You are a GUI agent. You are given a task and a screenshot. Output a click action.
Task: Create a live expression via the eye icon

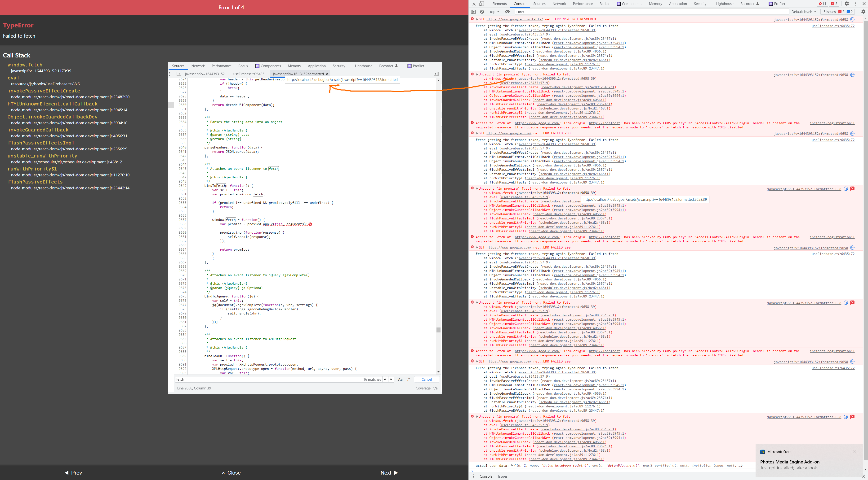(x=507, y=11)
